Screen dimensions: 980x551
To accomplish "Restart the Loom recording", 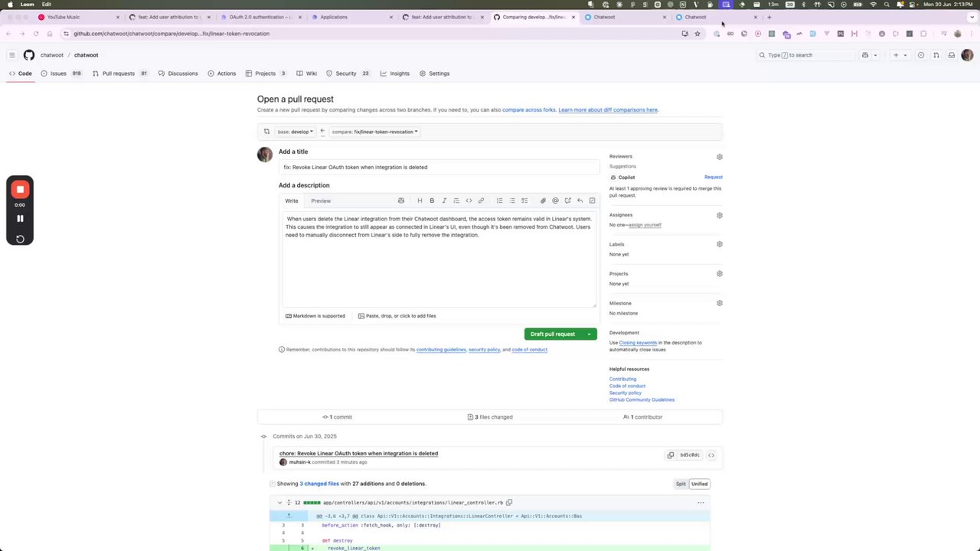I will tap(20, 239).
